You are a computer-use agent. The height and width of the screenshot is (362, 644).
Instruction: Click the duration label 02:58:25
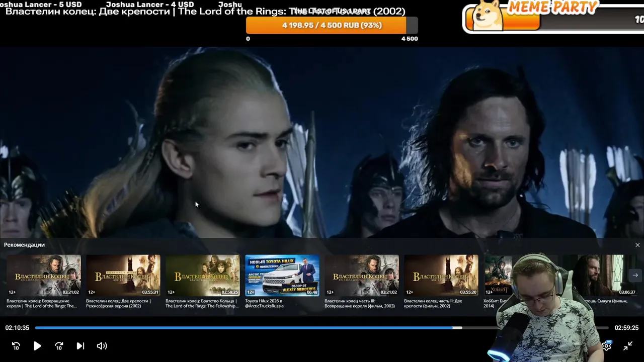pyautogui.click(x=230, y=292)
